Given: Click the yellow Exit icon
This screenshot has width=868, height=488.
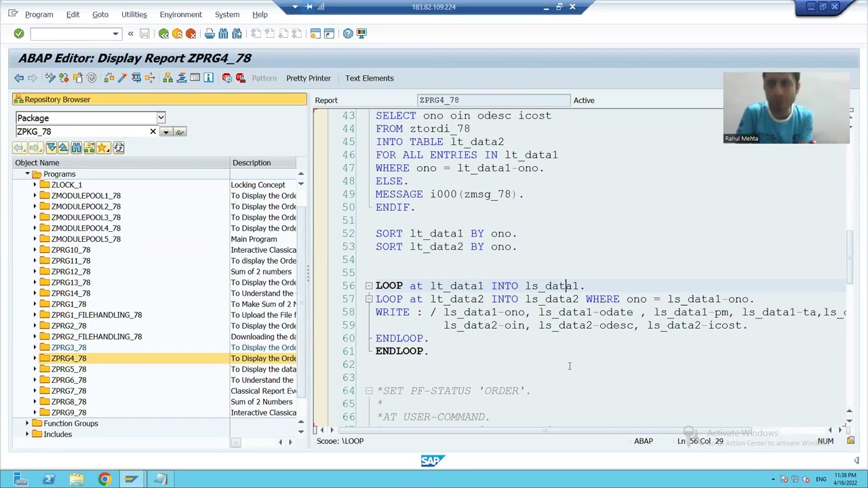Looking at the screenshot, I should 177,33.
